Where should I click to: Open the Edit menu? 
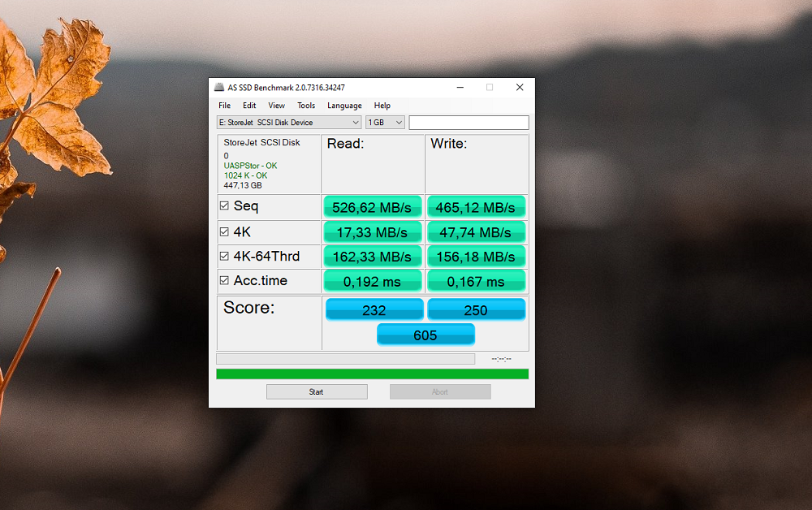(x=249, y=106)
